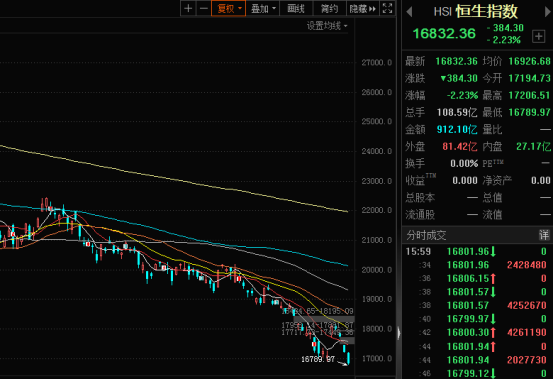Expand 设置均线 moving average settings
Viewport: 553px width, 379px height.
pos(327,26)
